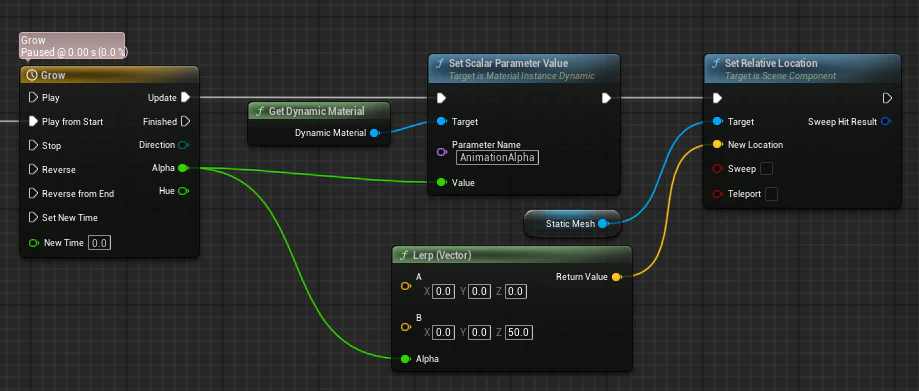
Task: Enable the Sweep checkbox
Action: pos(766,169)
